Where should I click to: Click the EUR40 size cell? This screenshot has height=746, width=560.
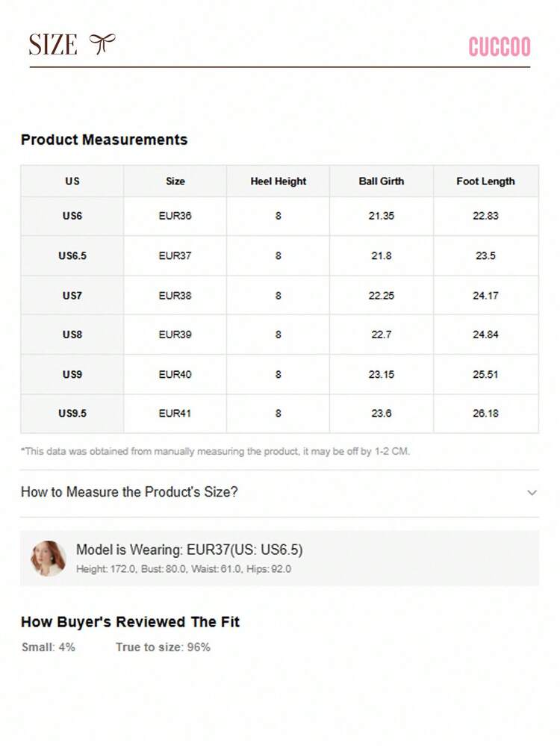click(x=175, y=374)
